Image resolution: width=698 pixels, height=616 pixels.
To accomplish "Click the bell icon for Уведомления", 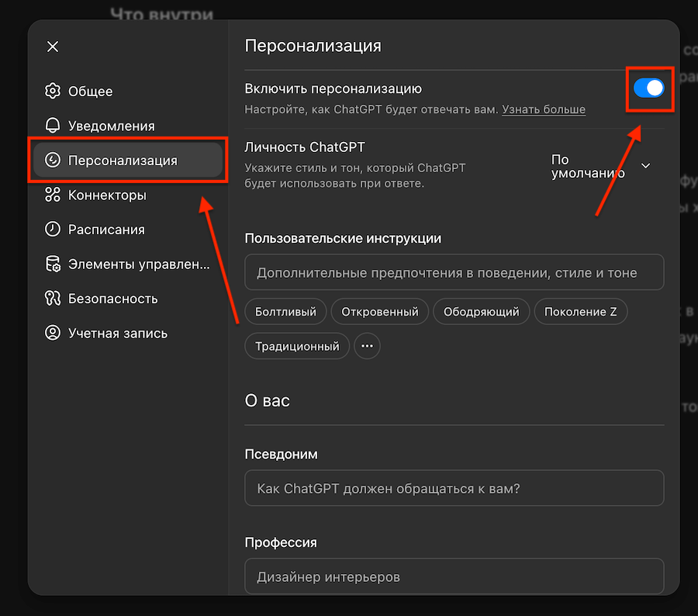I will 53,126.
